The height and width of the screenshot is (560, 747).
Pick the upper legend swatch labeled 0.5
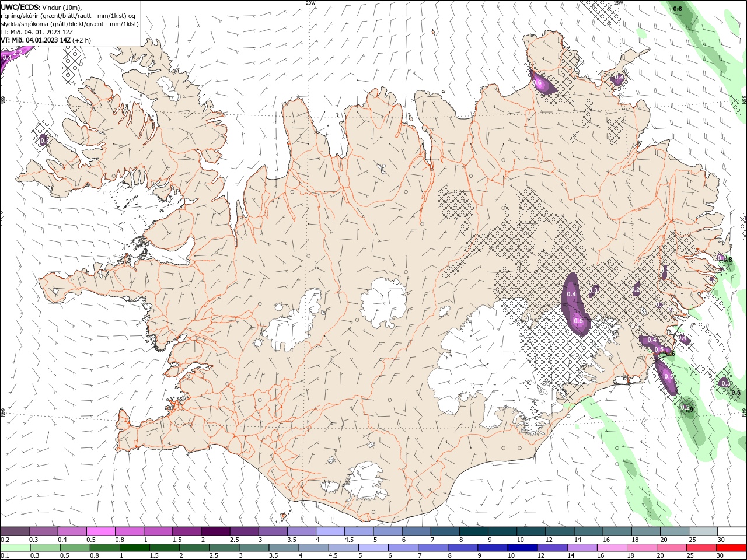coord(100,531)
